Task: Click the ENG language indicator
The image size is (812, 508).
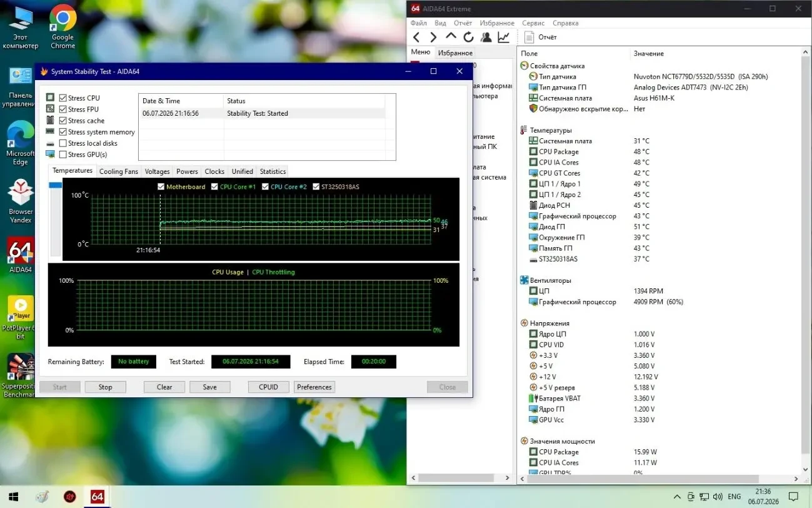Action: point(734,497)
